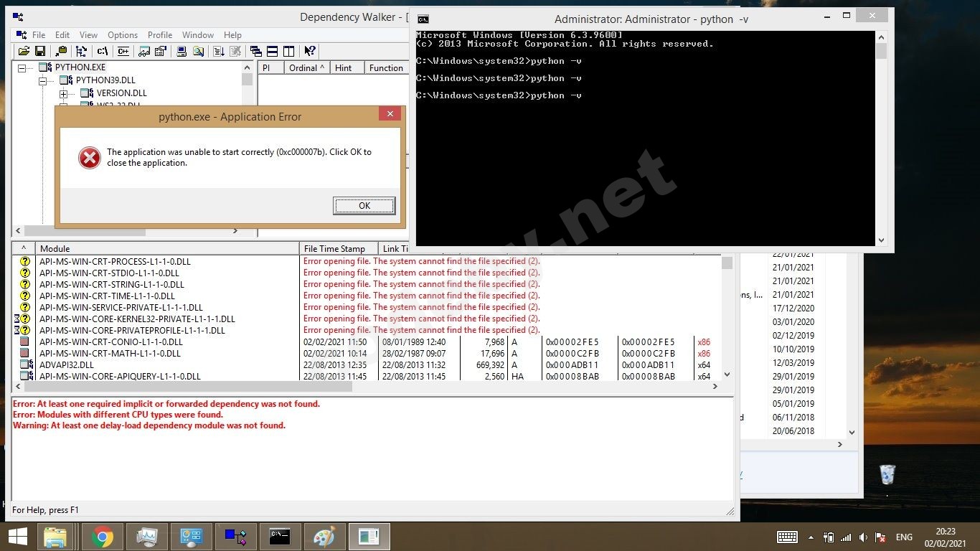Toggle the Undecorate C++ Functions toolbar icon
The height and width of the screenshot is (551, 980).
(x=123, y=51)
